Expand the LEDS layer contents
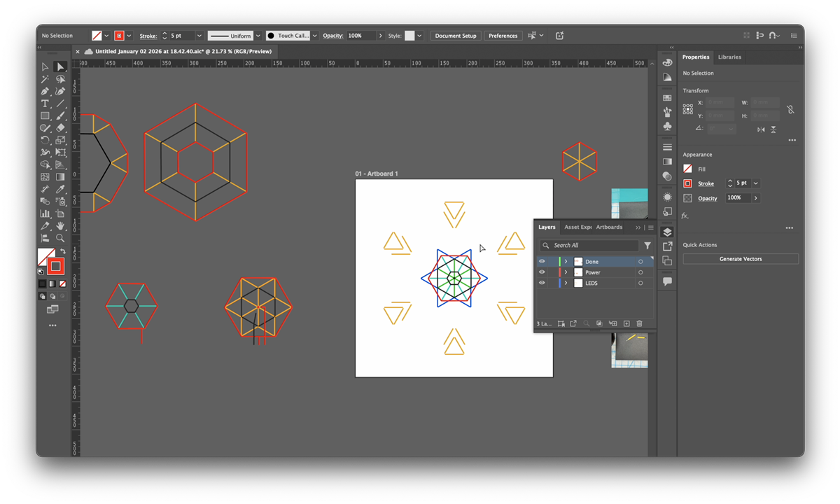840x504 pixels. (x=566, y=283)
